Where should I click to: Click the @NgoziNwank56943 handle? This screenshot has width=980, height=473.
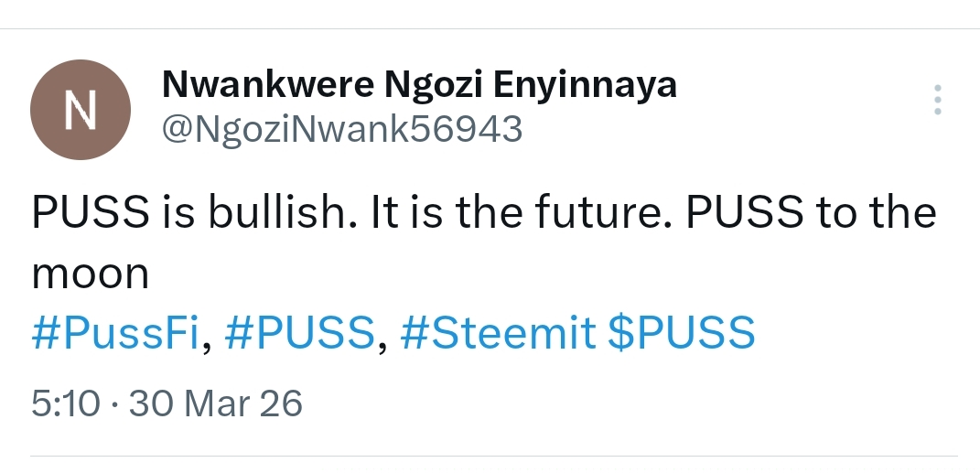[x=341, y=129]
